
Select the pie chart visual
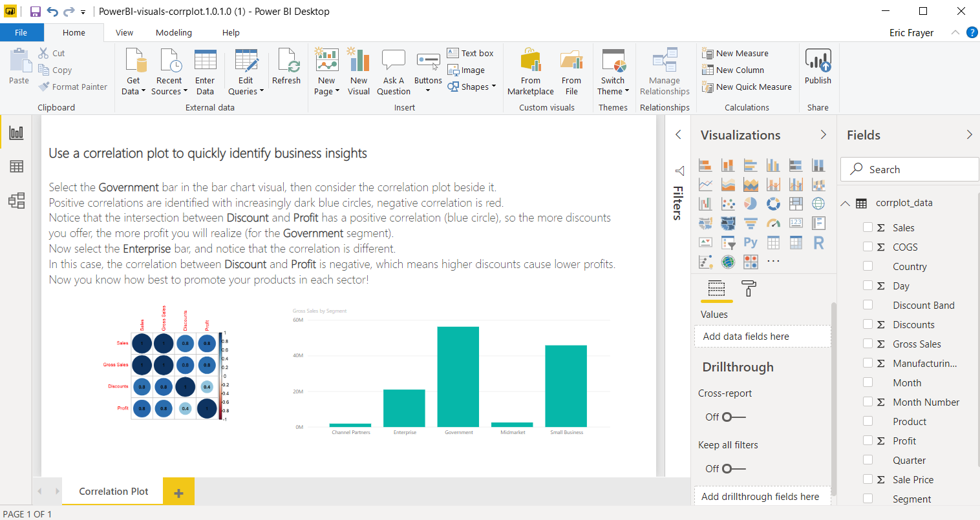(751, 204)
